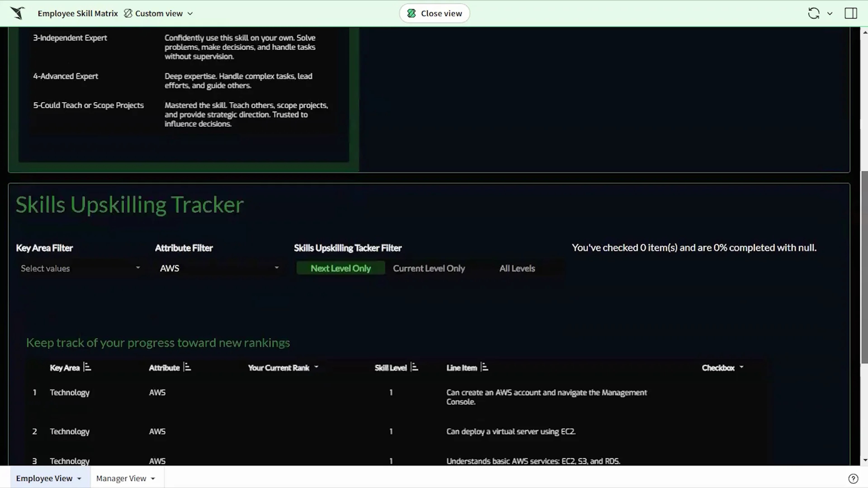This screenshot has width=868, height=488.
Task: Open Checkbox column menu arrow
Action: [x=741, y=367]
